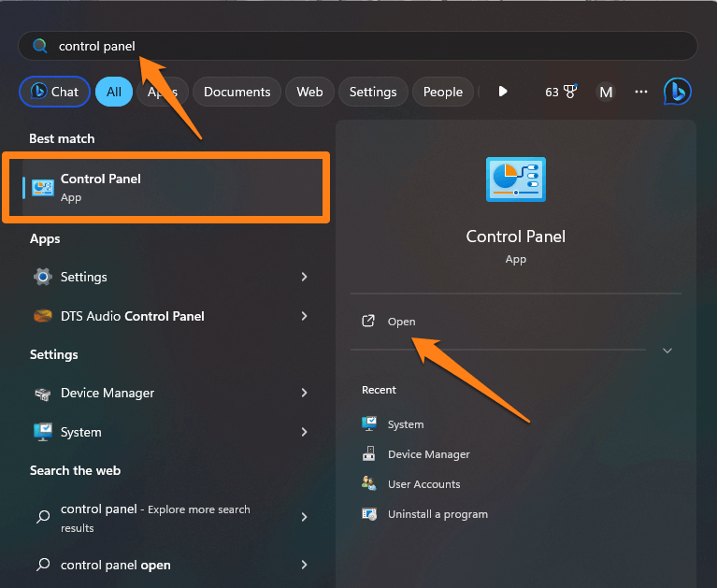This screenshot has width=717, height=588.
Task: Click the Control Panel title in preview pane
Action: 516,237
